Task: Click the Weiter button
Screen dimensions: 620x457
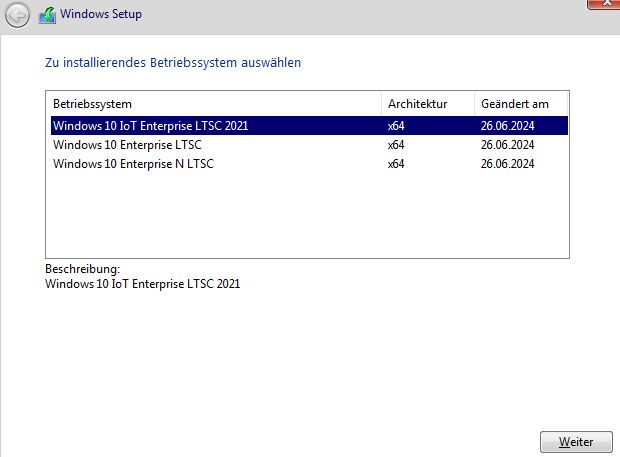Action: click(x=576, y=442)
